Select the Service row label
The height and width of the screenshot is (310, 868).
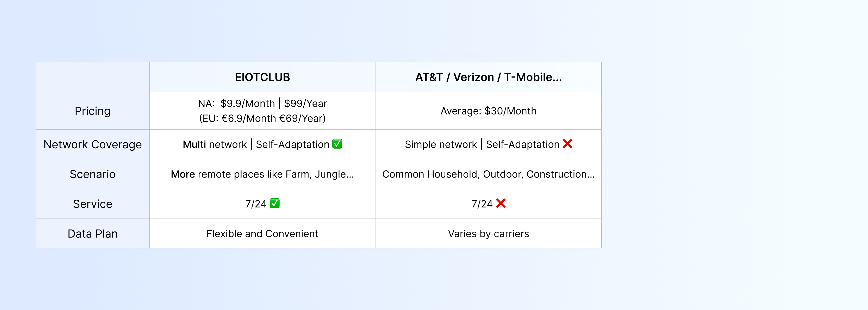tap(93, 204)
